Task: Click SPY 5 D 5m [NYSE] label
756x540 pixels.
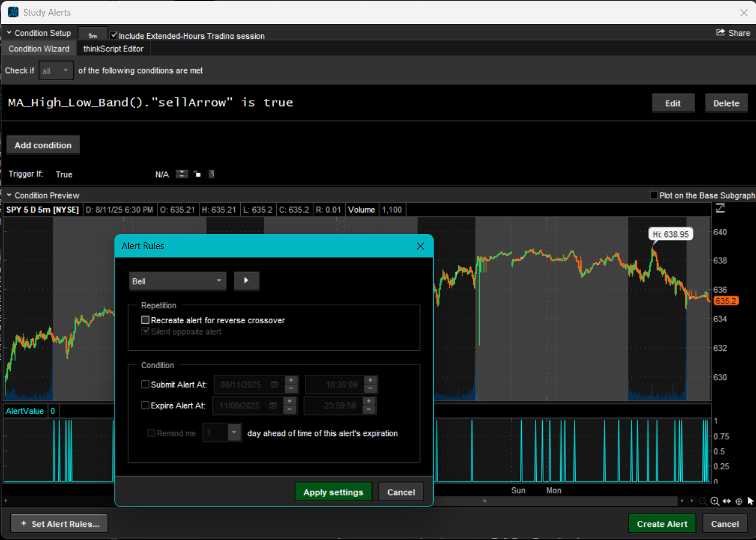Action: [x=43, y=210]
